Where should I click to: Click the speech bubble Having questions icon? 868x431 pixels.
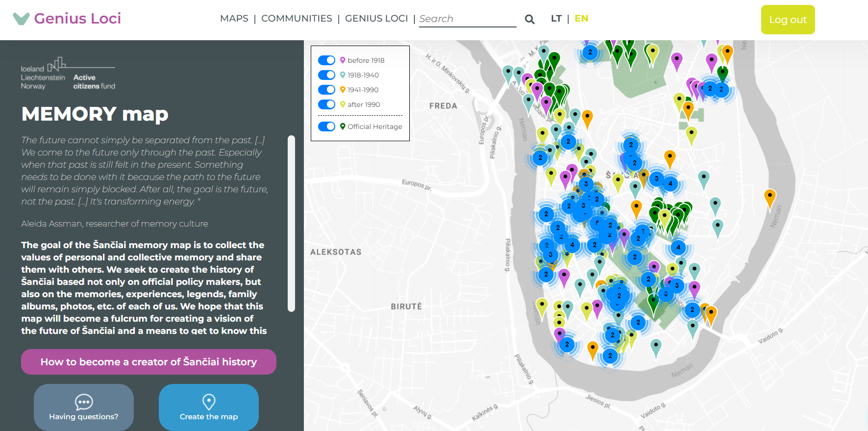pos(84,402)
